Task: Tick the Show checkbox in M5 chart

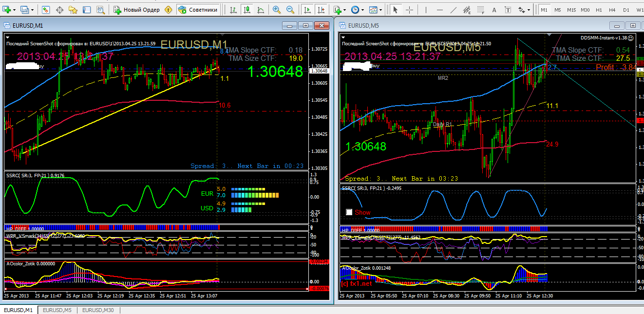Action: click(349, 212)
